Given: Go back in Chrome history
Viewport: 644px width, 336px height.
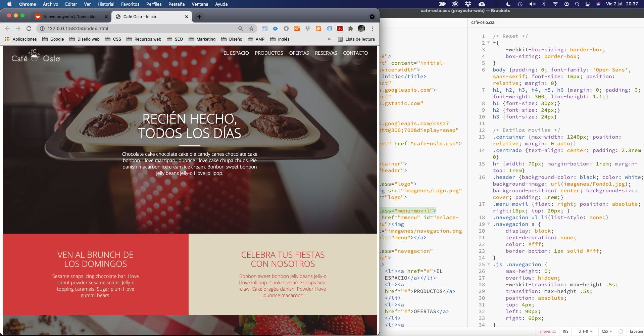Looking at the screenshot, I should [7, 29].
